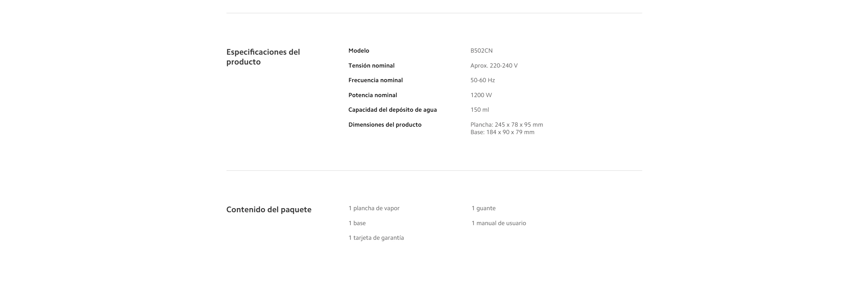Viewport: 868px width, 291px height.
Task: Click the "Dimensiones del producto" label
Action: pos(385,125)
